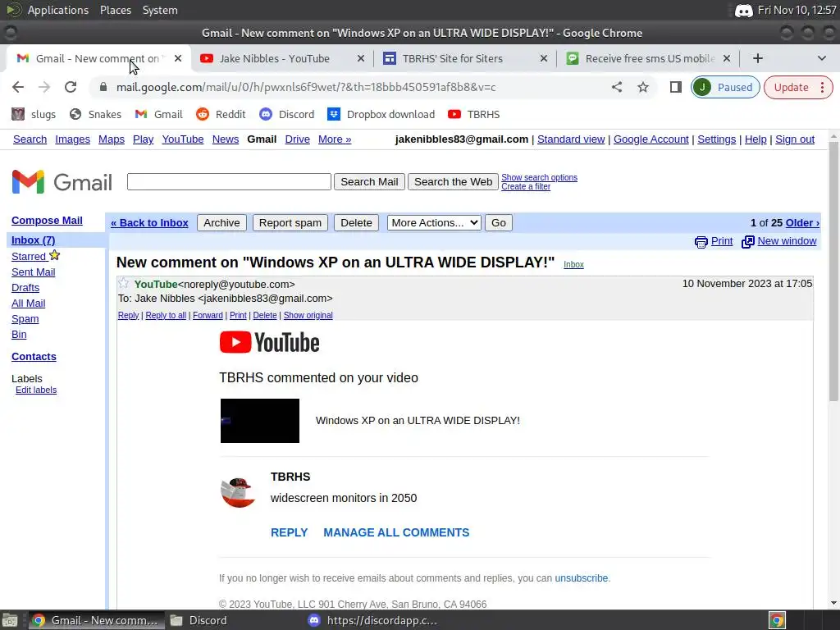Open a new browser tab with plus icon

pyautogui.click(x=757, y=58)
